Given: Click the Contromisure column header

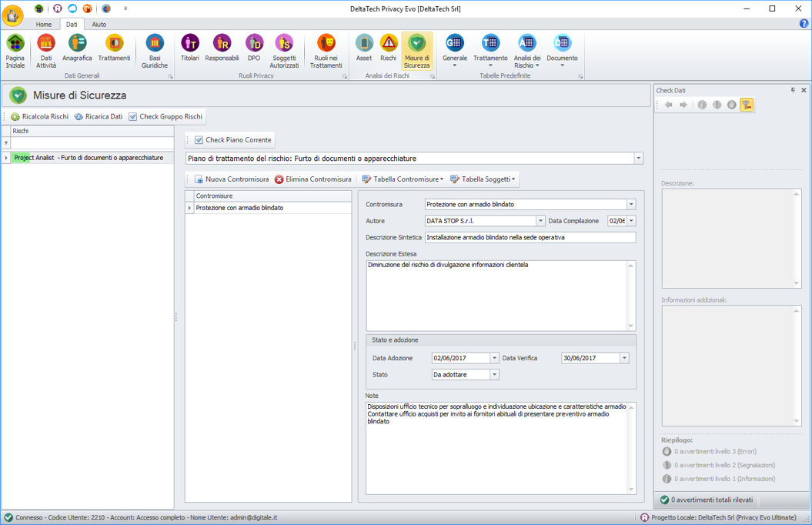Looking at the screenshot, I should [273, 196].
